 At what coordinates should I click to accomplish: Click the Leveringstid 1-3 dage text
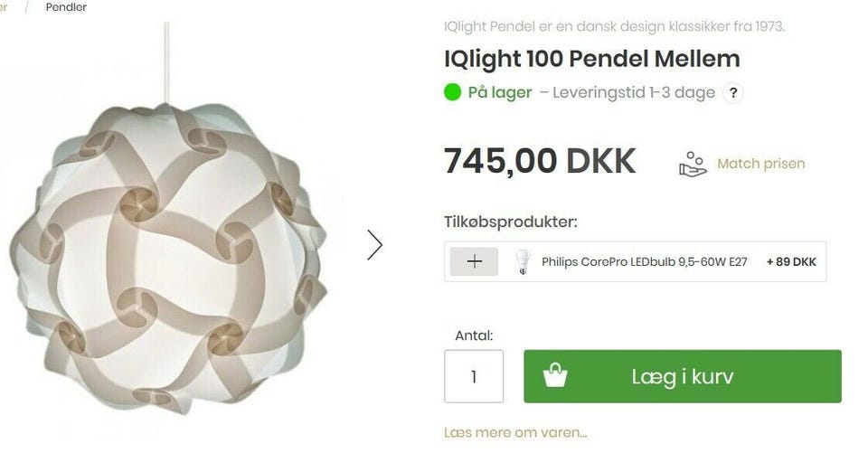pyautogui.click(x=627, y=92)
